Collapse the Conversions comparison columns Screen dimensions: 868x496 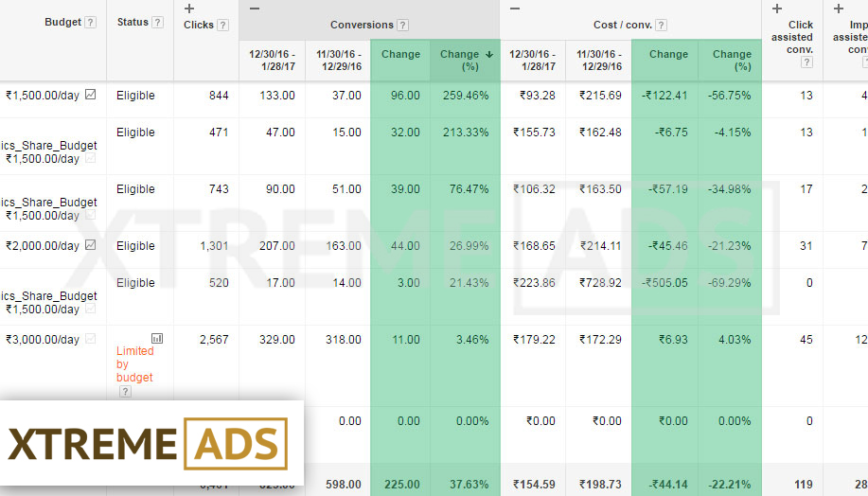pos(255,9)
